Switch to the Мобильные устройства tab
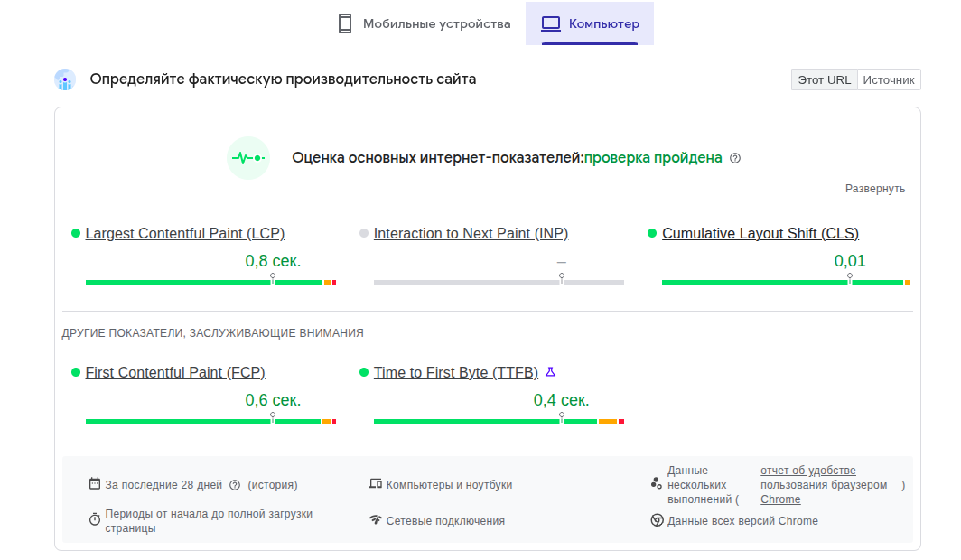The width and height of the screenshot is (961, 560). click(425, 23)
